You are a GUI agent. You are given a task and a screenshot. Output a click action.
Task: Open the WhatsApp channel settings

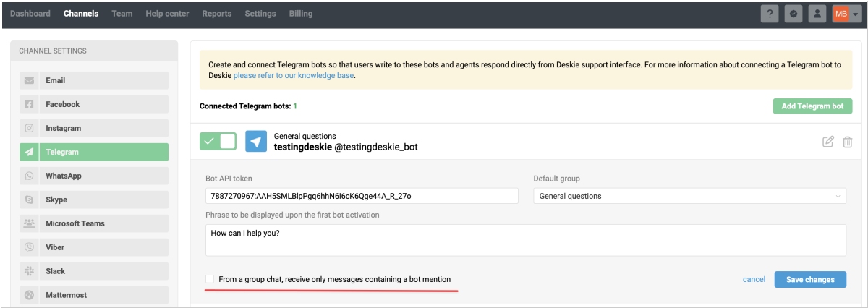pyautogui.click(x=94, y=176)
